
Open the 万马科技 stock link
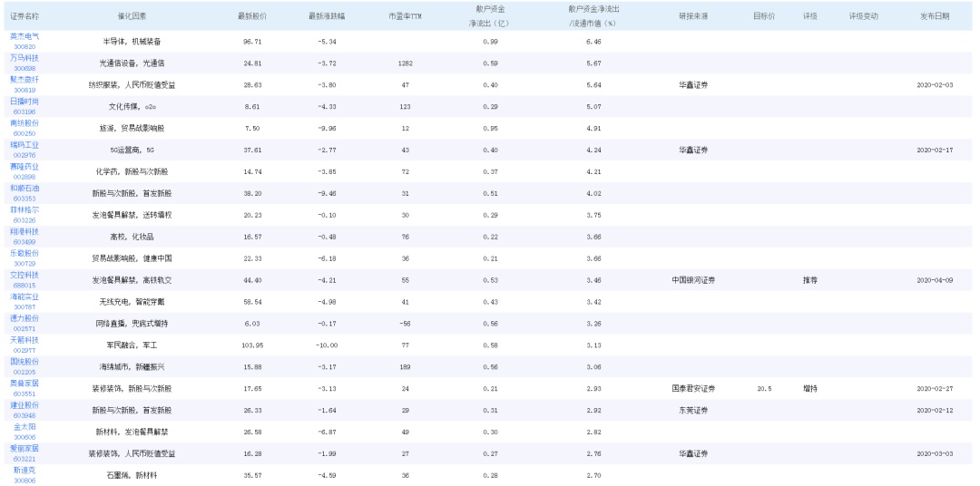pos(24,58)
